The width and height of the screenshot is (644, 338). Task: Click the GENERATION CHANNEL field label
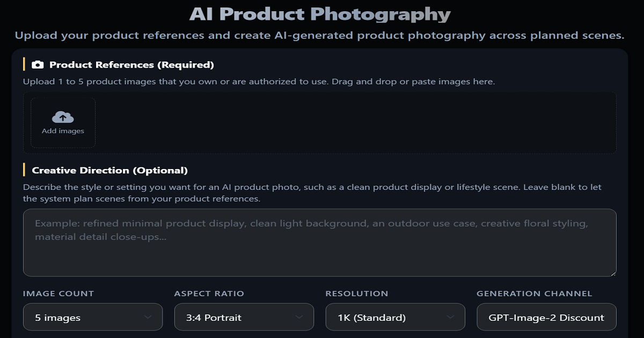tap(535, 293)
